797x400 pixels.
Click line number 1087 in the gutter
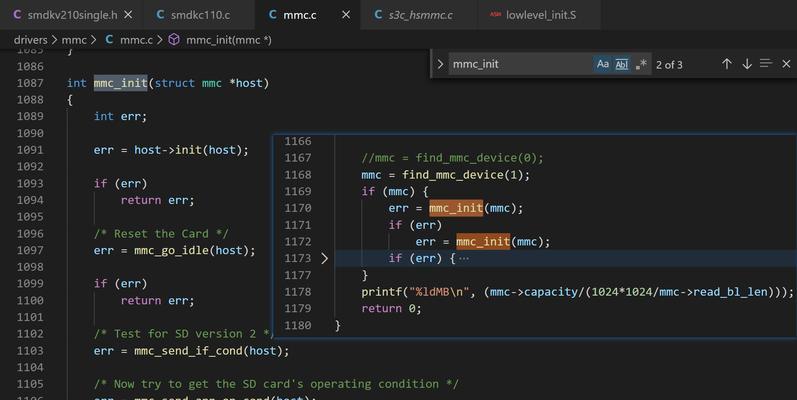pyautogui.click(x=30, y=83)
